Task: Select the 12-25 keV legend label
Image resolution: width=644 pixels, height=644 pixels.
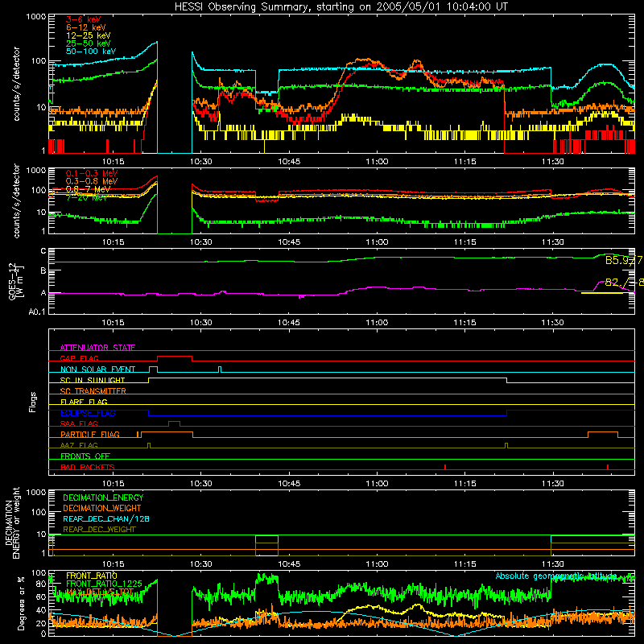Action: [89, 35]
